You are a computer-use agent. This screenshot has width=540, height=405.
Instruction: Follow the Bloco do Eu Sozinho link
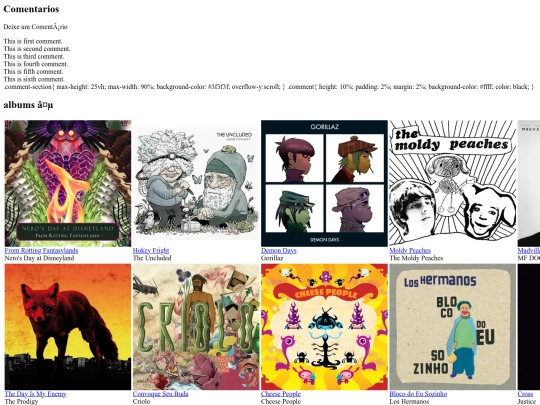(x=418, y=394)
